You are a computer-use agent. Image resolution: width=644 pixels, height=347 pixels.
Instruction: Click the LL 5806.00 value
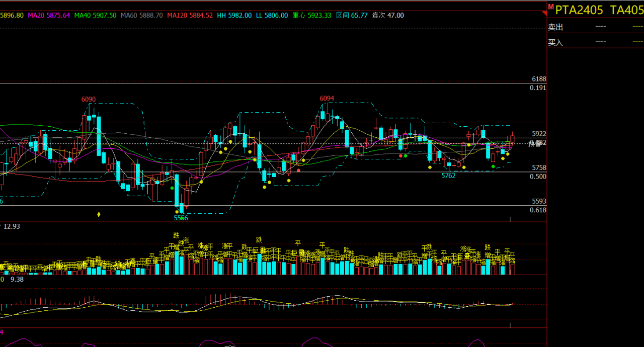(272, 16)
